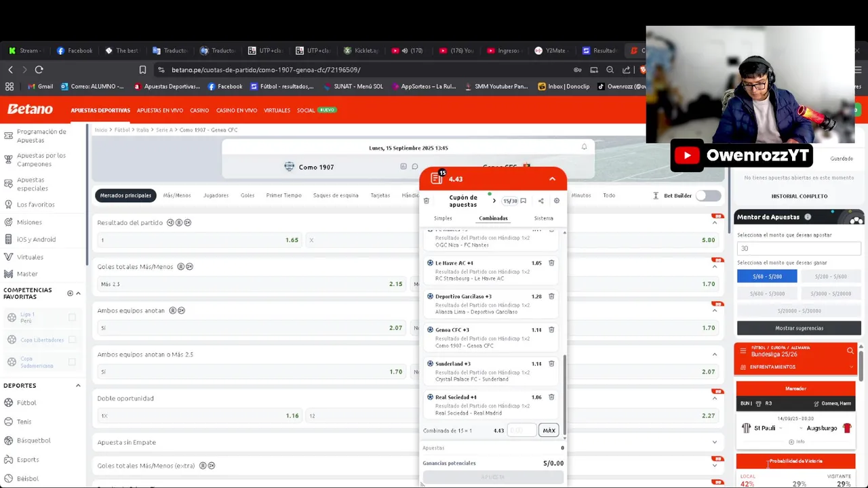Remove Sunderland +3 selection
The width and height of the screenshot is (868, 488).
[551, 363]
